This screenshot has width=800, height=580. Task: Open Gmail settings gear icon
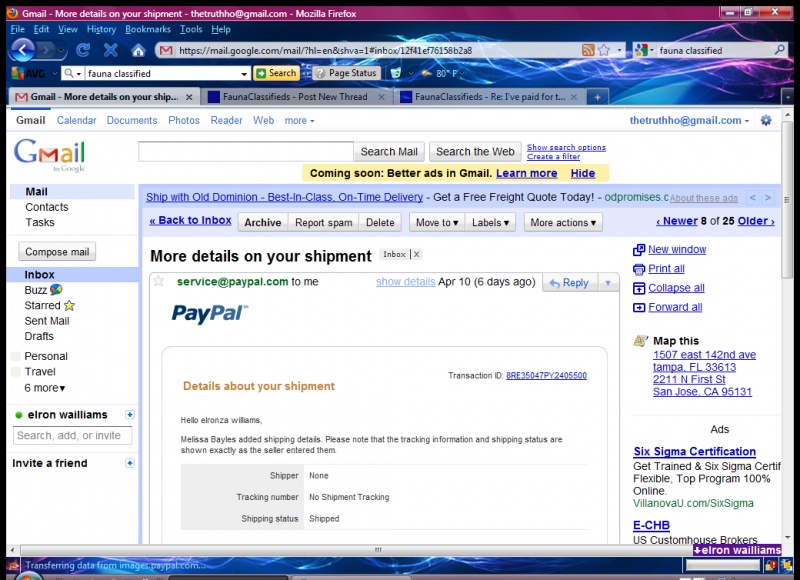point(766,120)
